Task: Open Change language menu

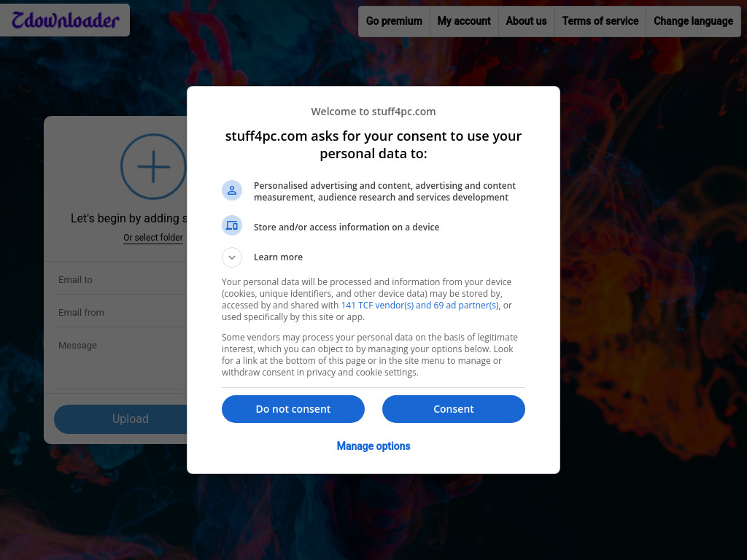Action: (693, 21)
